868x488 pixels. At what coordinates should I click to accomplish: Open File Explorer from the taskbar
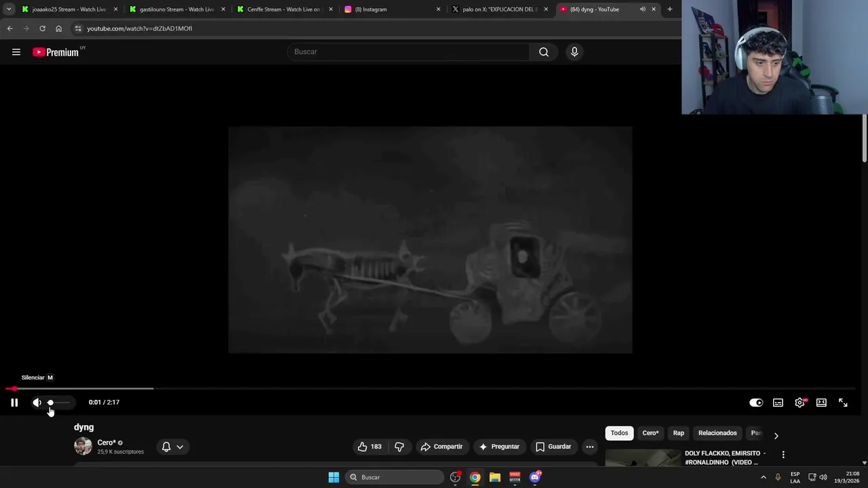(x=495, y=477)
